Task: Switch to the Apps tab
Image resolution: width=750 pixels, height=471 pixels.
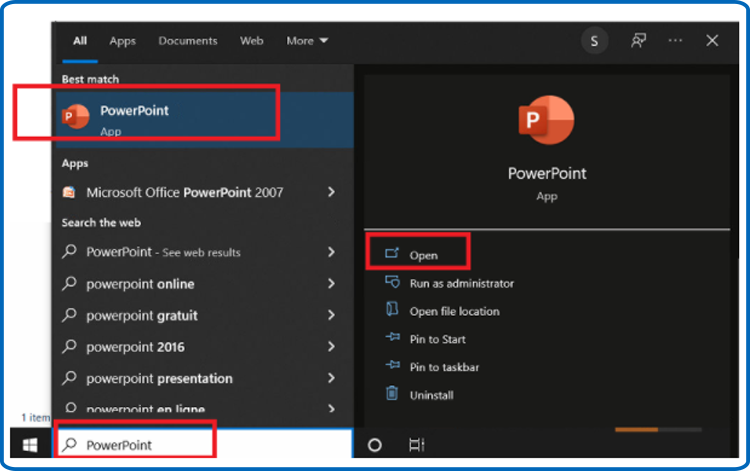Action: [122, 41]
